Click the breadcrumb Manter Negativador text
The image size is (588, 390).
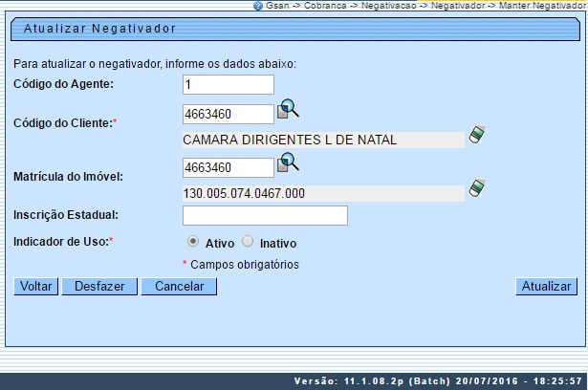coord(542,6)
